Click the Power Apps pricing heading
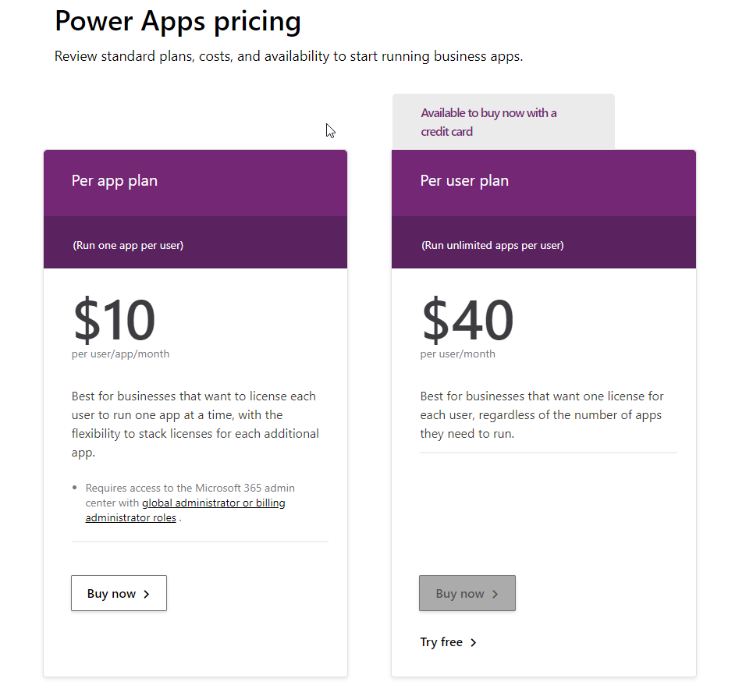The width and height of the screenshot is (753, 700). point(177,21)
